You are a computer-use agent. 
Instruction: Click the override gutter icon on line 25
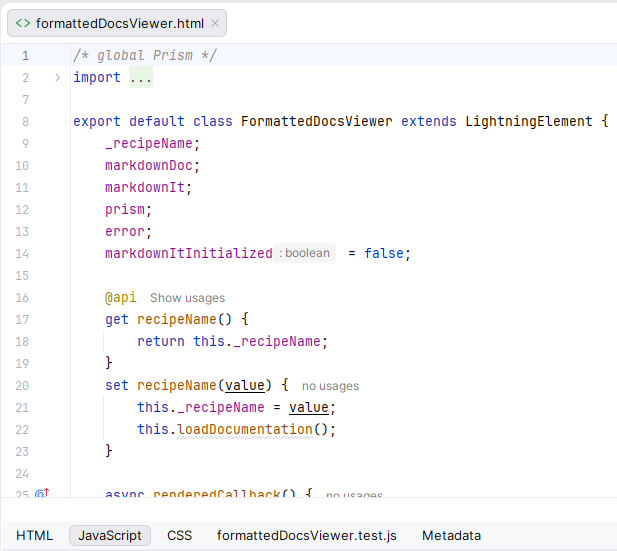(42, 493)
